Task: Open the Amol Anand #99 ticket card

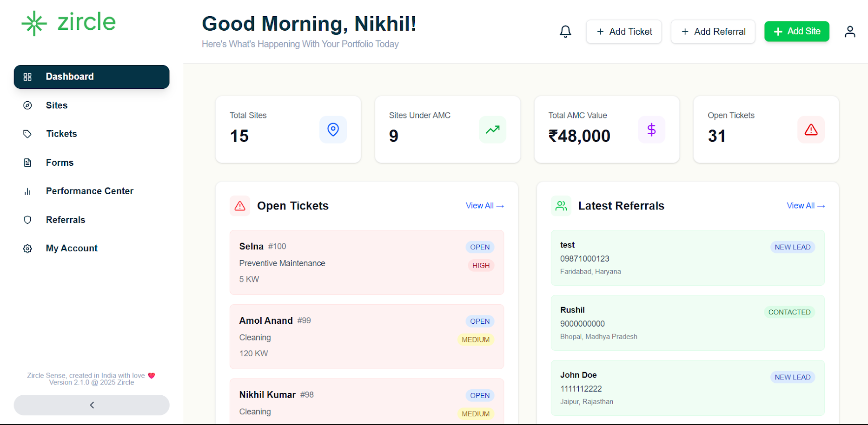Action: 367,337
